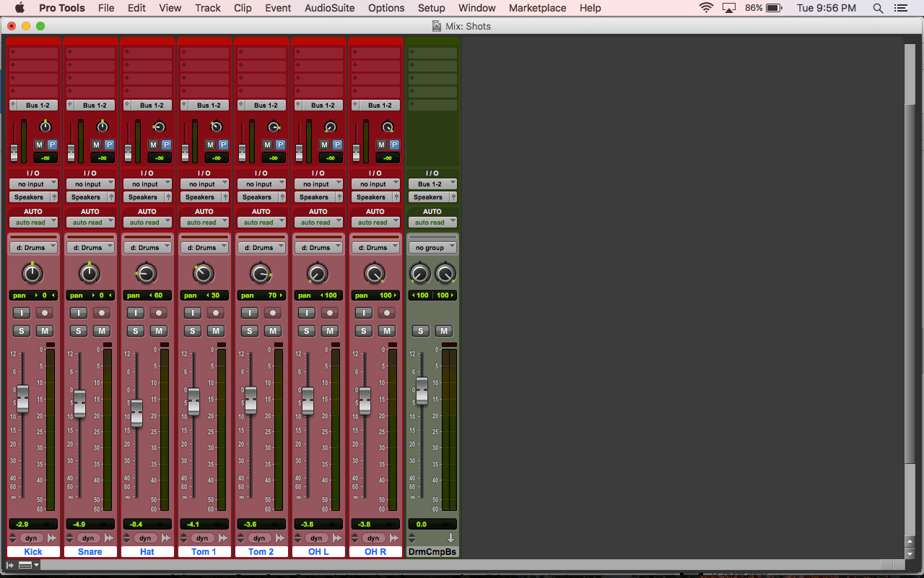Click OH R track name button
This screenshot has height=578, width=924.
[x=375, y=552]
